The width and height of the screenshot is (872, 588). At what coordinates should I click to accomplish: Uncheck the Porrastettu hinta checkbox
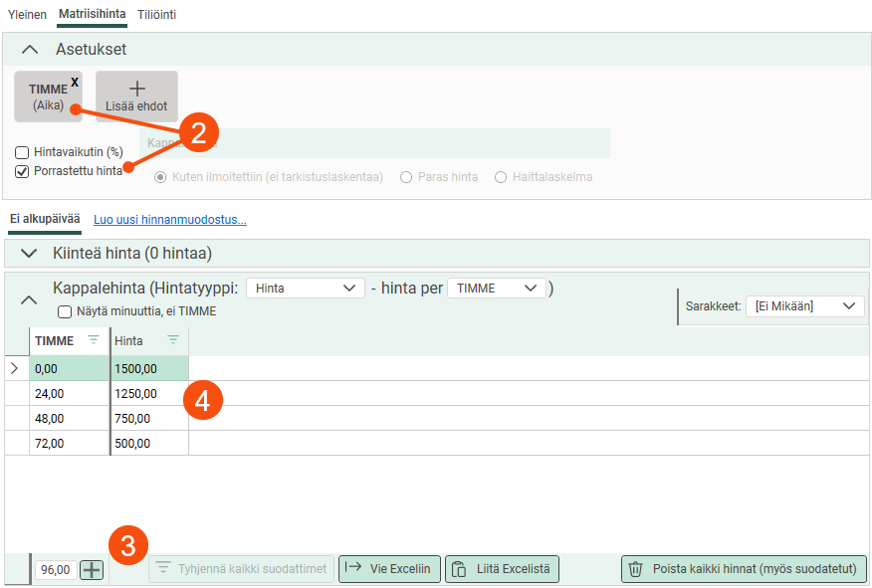22,171
